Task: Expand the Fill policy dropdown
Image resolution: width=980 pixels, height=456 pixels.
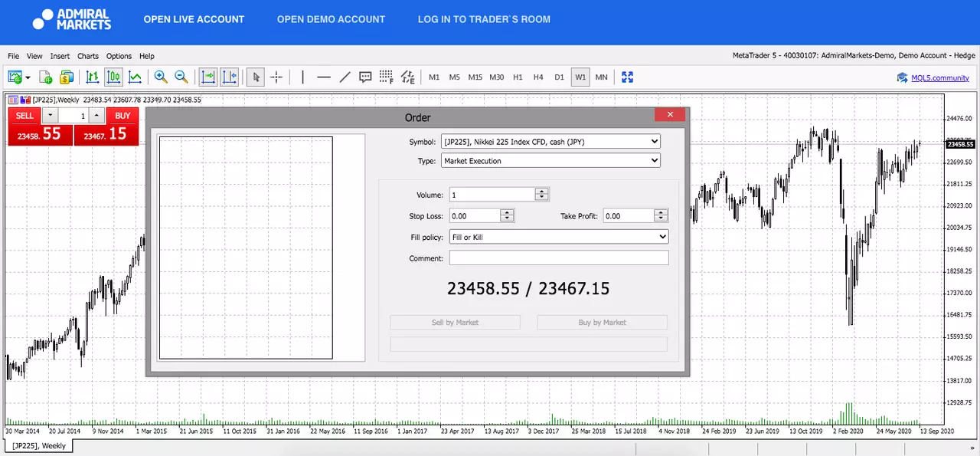Action: [x=559, y=237]
